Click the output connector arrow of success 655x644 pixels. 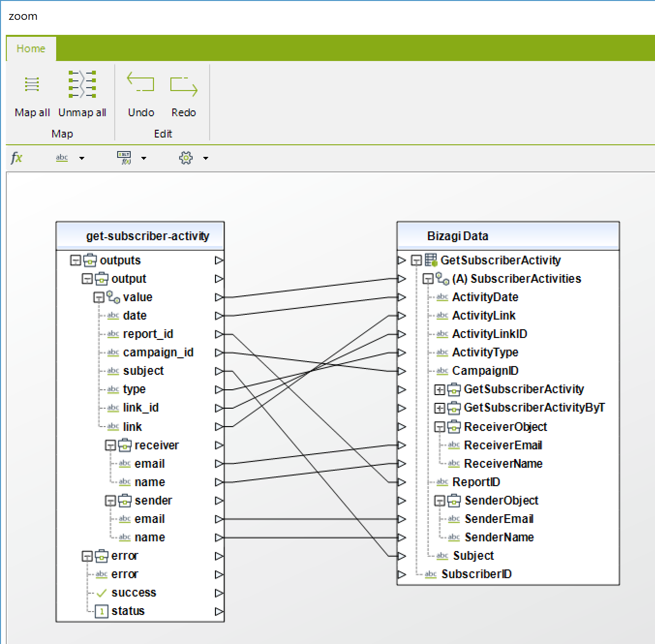219,593
